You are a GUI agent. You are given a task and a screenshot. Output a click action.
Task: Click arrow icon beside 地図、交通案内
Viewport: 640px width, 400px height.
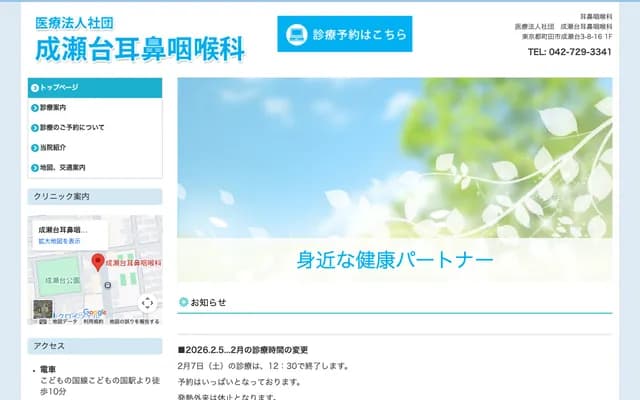click(35, 167)
